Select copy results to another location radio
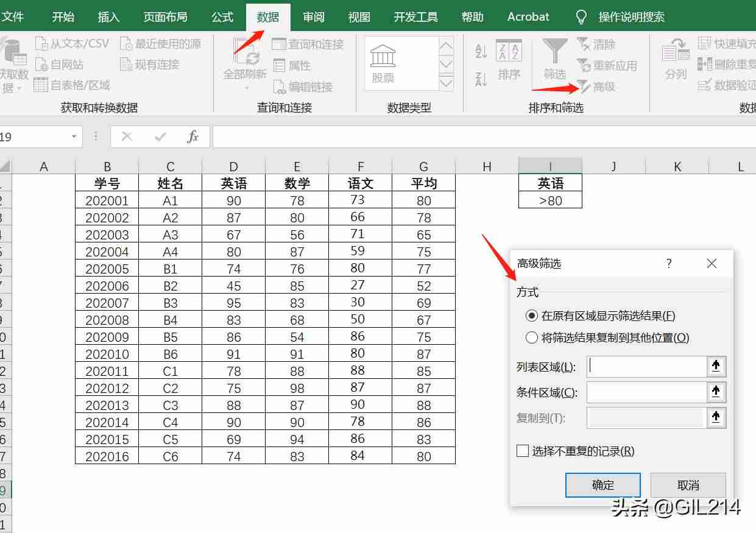 click(532, 337)
